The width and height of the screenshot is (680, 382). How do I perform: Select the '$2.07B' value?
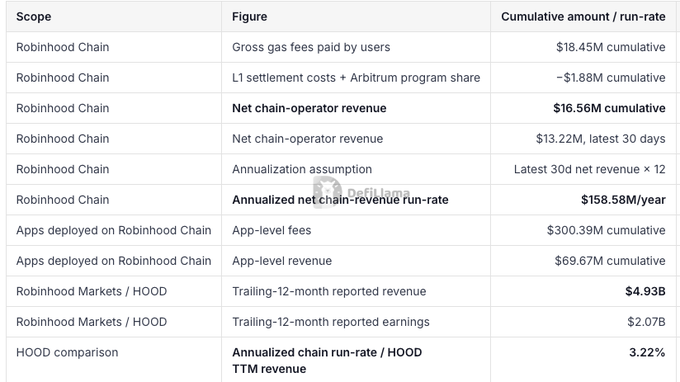click(646, 322)
